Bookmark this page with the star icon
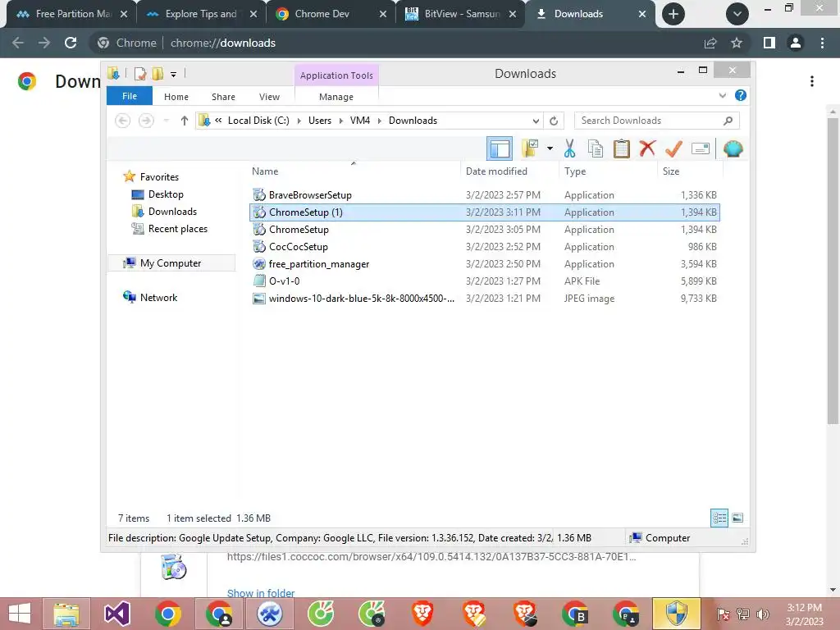This screenshot has width=840, height=630. [737, 43]
